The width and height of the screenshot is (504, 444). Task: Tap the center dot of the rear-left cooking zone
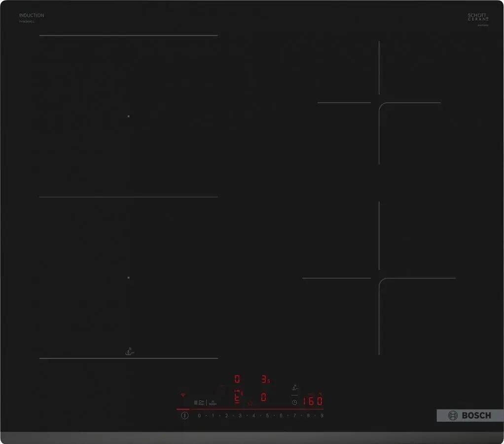coord(129,116)
